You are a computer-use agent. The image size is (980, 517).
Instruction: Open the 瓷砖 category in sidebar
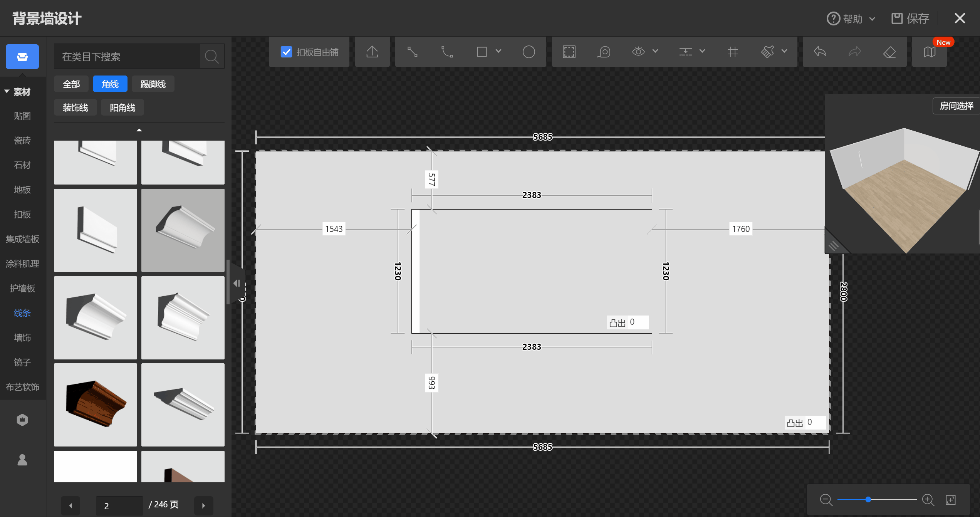[22, 140]
